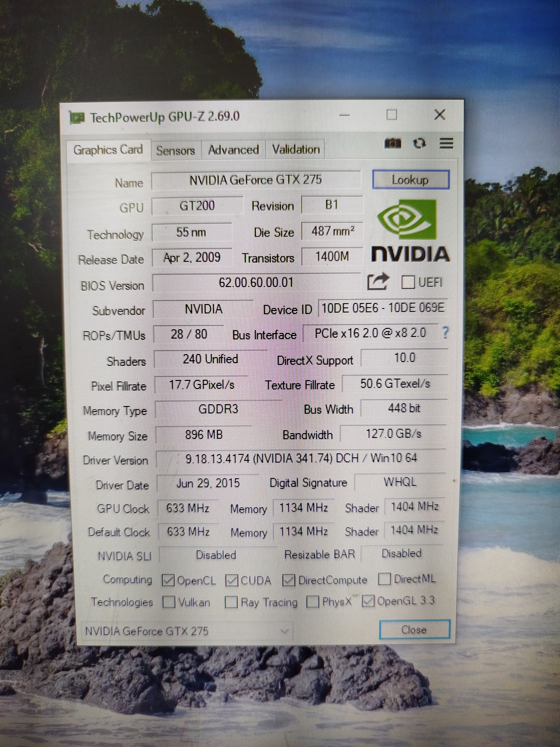Close GPU-Z with the title bar X
560x747 pixels.
click(439, 115)
